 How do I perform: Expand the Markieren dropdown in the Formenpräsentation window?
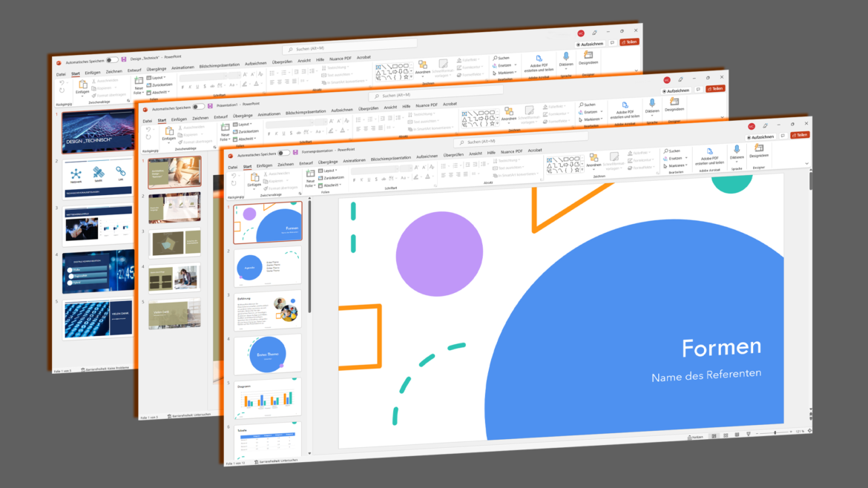tap(676, 166)
